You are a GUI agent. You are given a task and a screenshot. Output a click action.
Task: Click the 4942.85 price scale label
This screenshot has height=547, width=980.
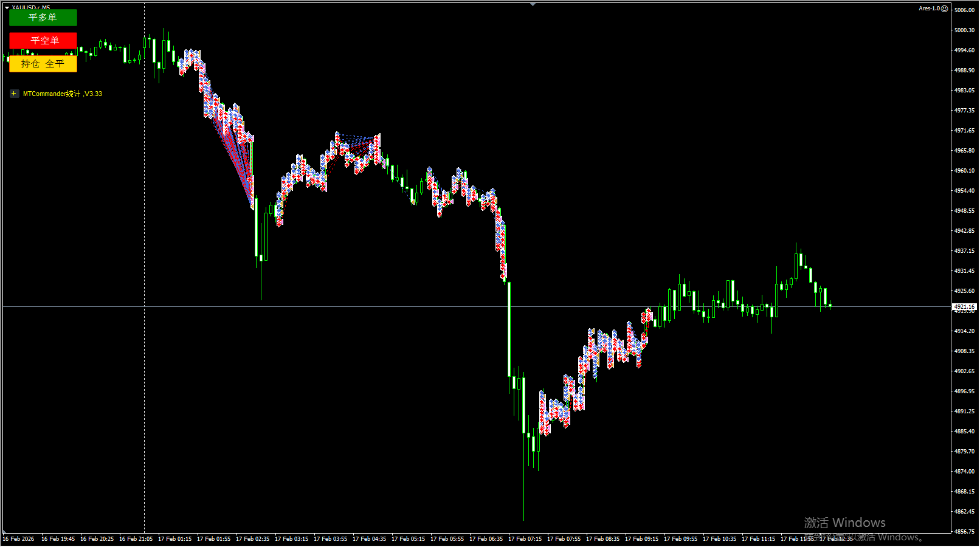click(964, 231)
